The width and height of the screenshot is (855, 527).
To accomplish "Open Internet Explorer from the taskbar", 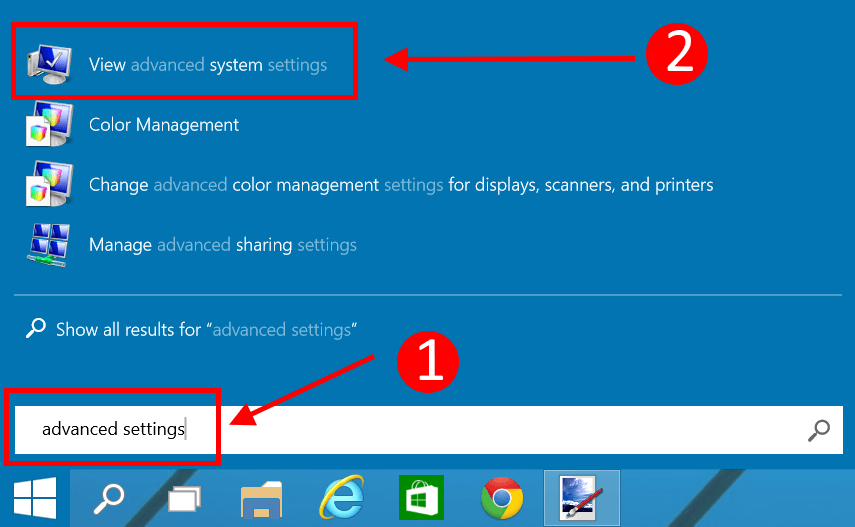I will click(342, 497).
